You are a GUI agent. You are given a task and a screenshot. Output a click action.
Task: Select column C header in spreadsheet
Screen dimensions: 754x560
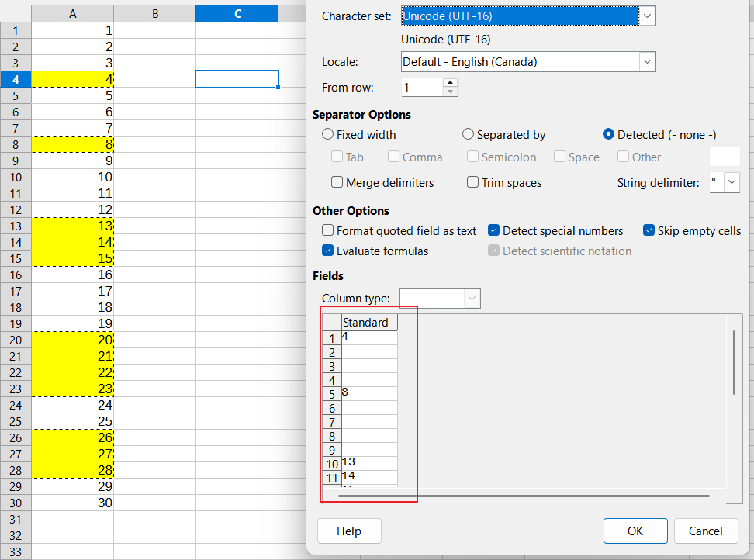tap(237, 14)
